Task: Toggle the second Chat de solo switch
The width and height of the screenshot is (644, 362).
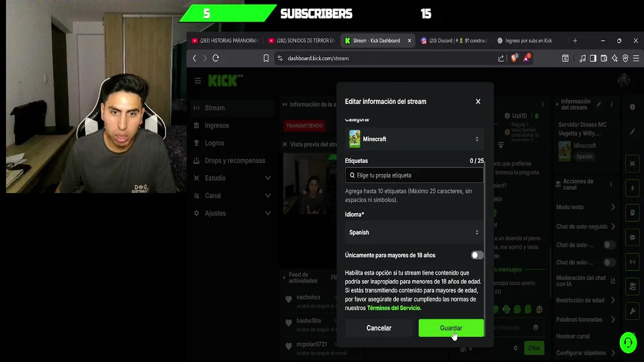Action: [x=609, y=262]
